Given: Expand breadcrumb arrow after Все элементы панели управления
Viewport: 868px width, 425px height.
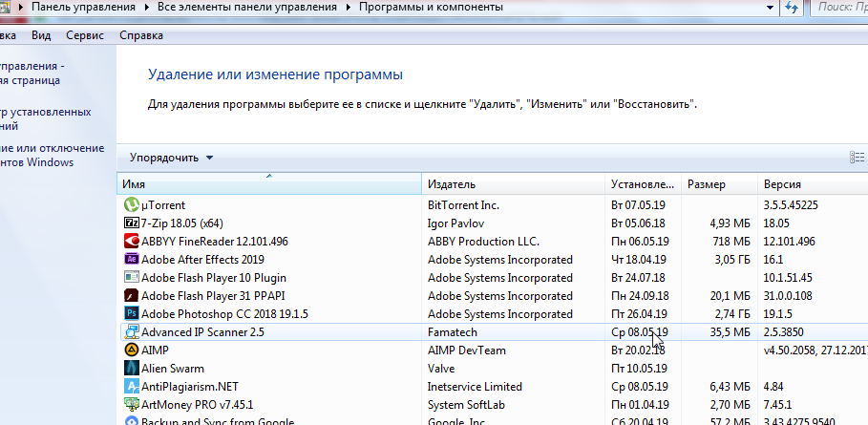Looking at the screenshot, I should [349, 8].
